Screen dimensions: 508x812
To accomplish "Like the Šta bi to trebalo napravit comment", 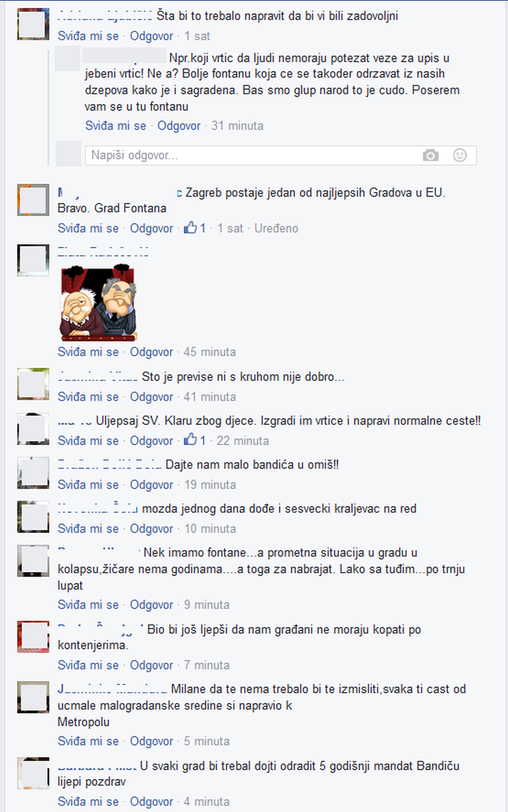I will coord(88,36).
